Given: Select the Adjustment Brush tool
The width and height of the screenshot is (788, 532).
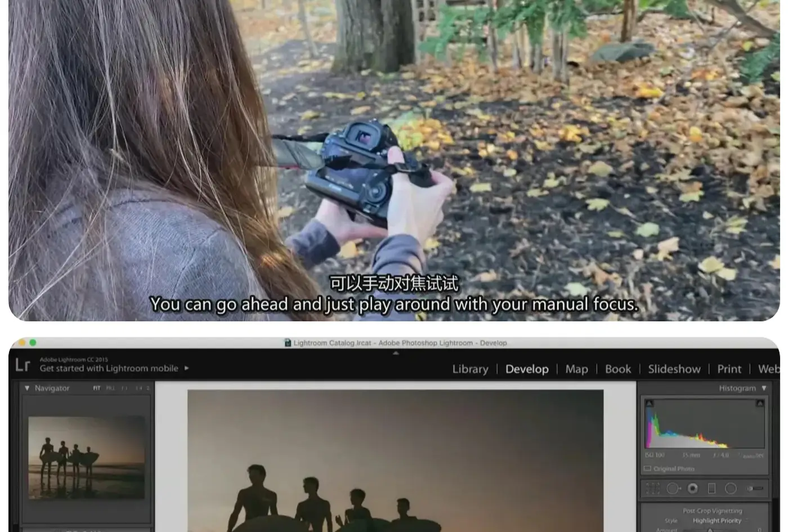Looking at the screenshot, I should [x=755, y=489].
